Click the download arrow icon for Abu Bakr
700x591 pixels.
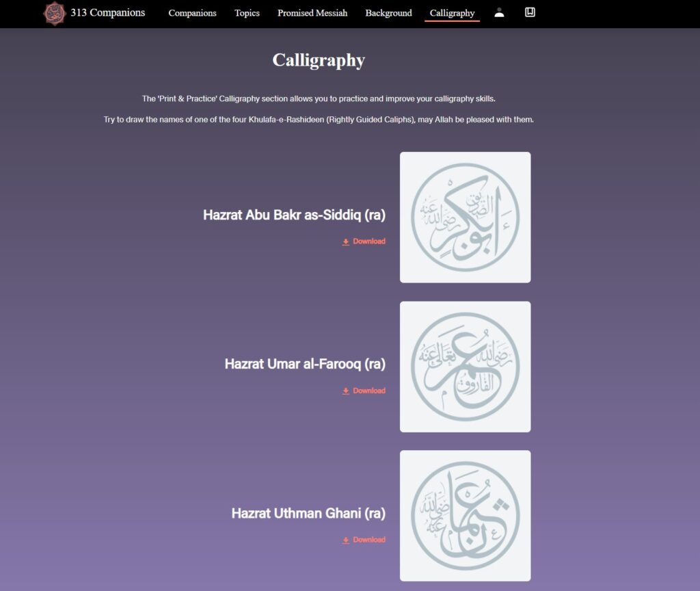pyautogui.click(x=346, y=242)
